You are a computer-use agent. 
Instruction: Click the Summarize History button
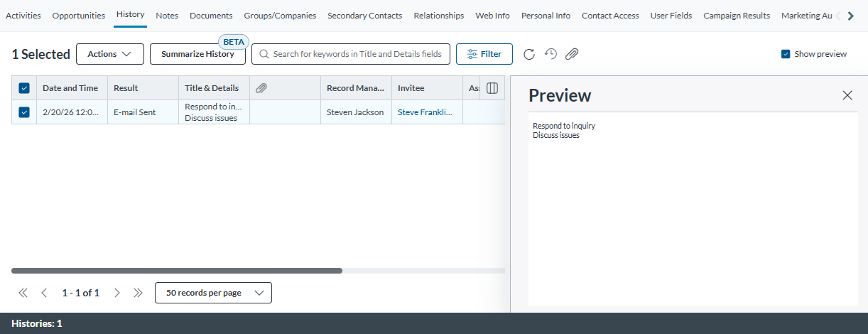[197, 54]
